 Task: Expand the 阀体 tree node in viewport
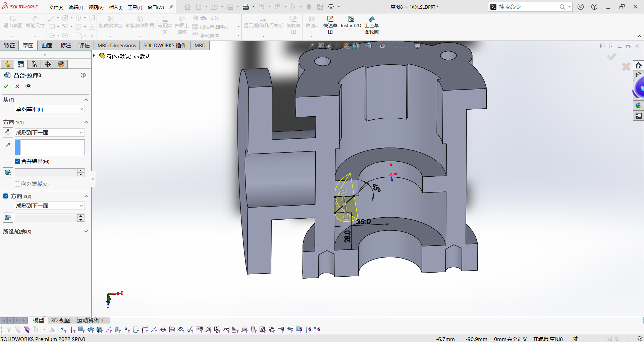[94, 56]
